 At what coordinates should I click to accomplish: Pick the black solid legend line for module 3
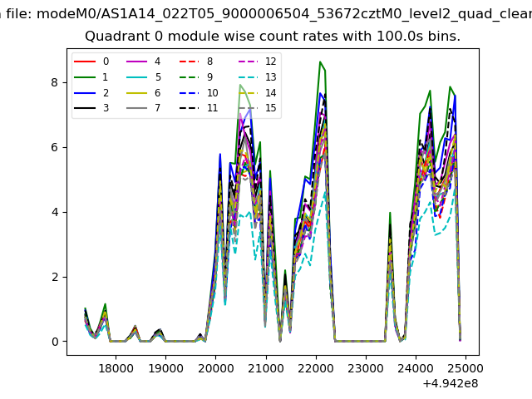(x=85, y=109)
